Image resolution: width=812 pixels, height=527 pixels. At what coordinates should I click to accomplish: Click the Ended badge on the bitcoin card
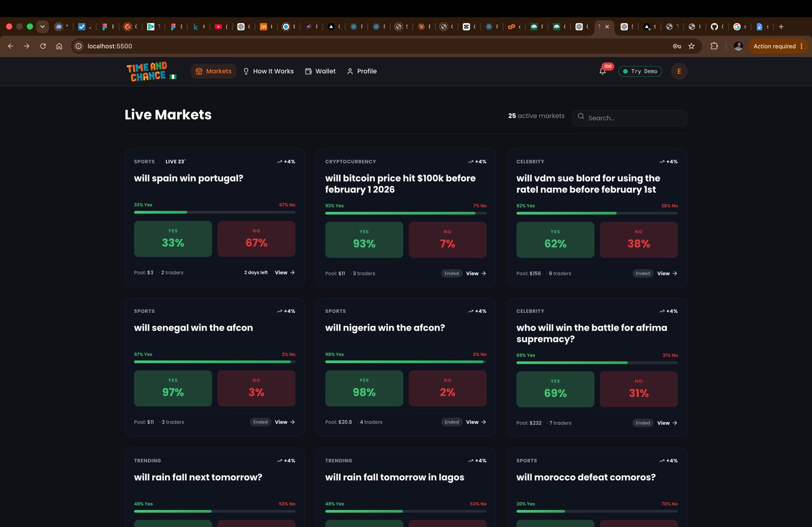pyautogui.click(x=452, y=273)
